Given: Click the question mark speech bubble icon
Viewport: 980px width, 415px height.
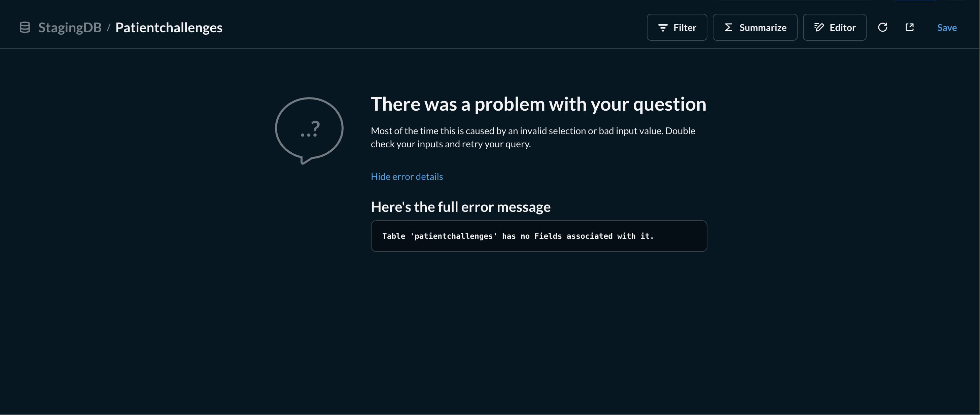Looking at the screenshot, I should pyautogui.click(x=309, y=130).
